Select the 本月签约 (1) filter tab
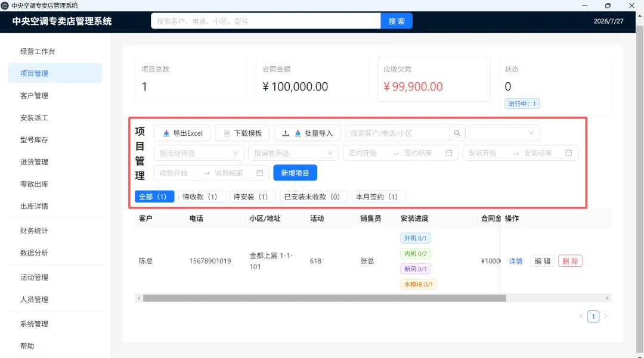This screenshot has height=358, width=644. coord(378,197)
